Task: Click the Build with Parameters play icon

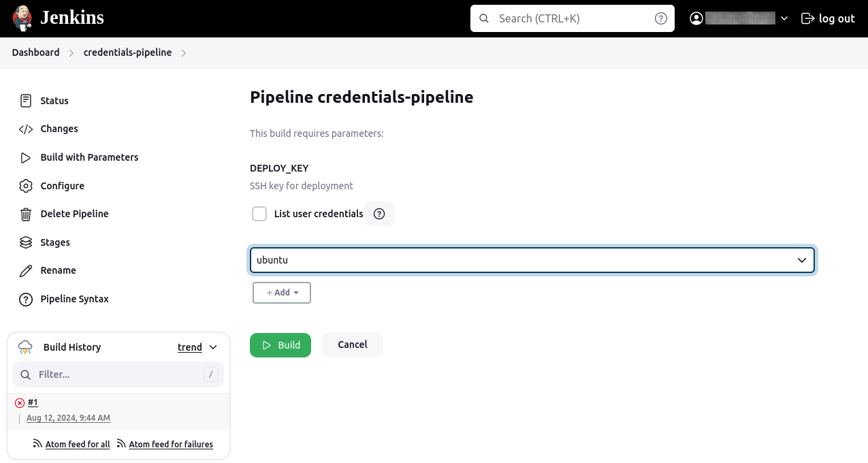Action: coord(26,157)
